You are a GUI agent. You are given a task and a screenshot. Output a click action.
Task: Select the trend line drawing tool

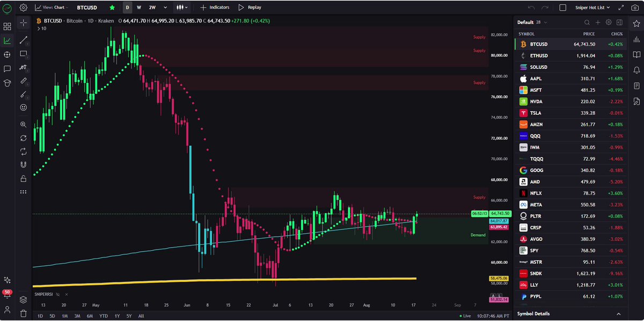23,40
